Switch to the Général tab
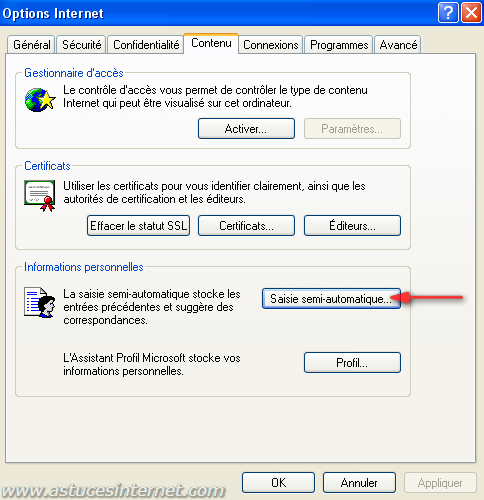This screenshot has width=484, height=500. click(x=31, y=44)
